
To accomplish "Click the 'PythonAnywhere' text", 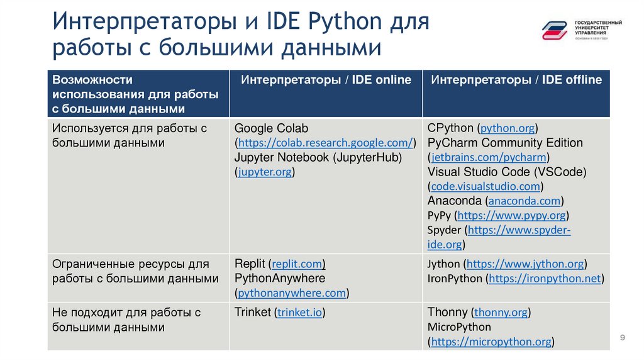I will click(280, 279).
